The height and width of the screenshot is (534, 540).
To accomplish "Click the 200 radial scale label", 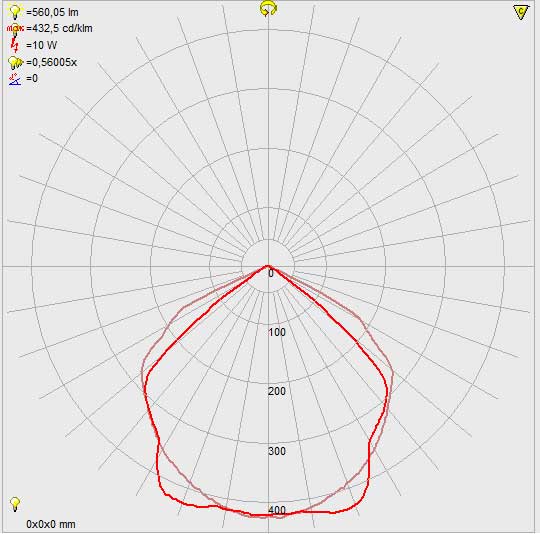I will [x=277, y=391].
